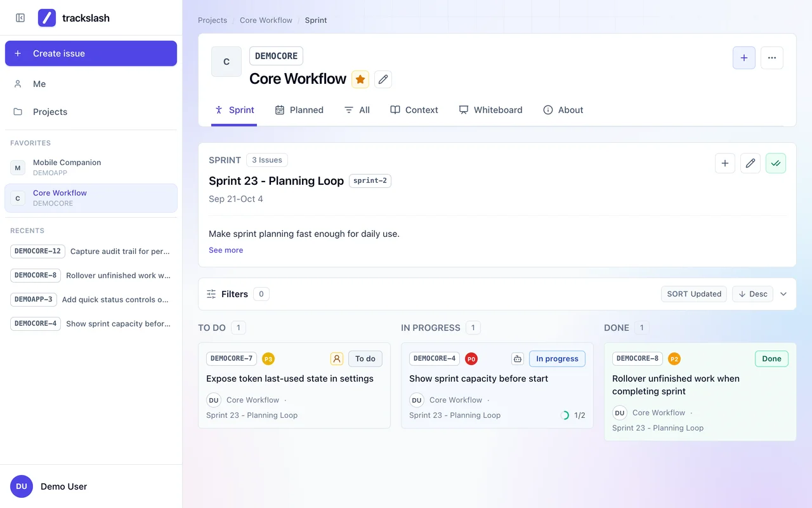Open the Done status dropdown on DEMOCORE-8
Image resolution: width=812 pixels, height=508 pixels.
(771, 359)
